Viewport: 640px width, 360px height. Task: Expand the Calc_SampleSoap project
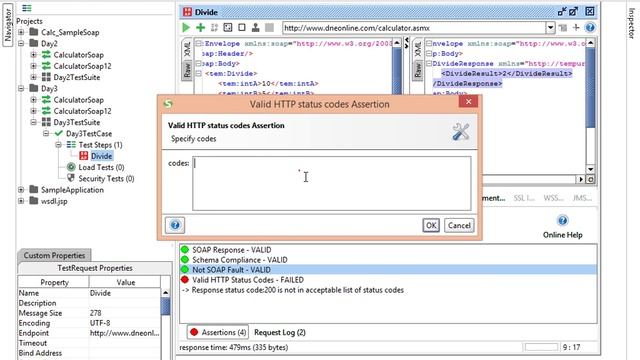click(x=21, y=32)
